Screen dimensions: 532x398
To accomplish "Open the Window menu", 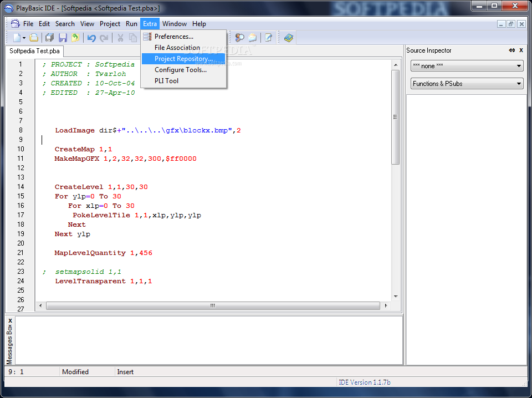I will click(175, 24).
